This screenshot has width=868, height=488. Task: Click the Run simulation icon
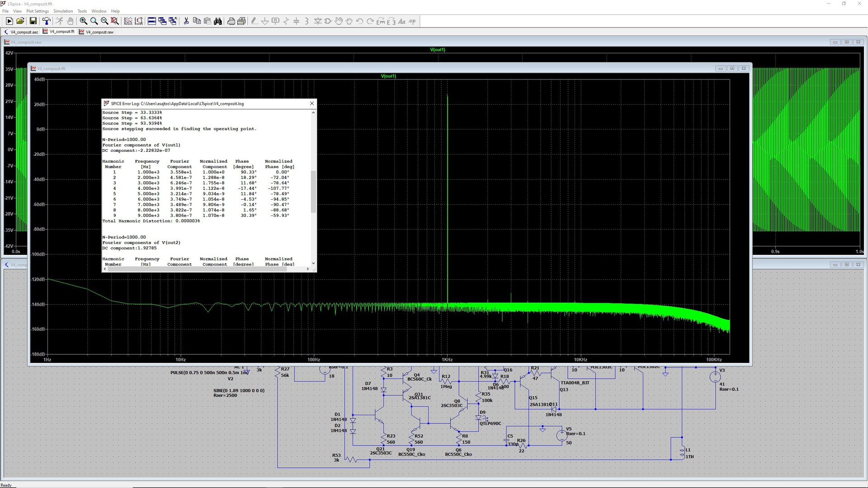[x=9, y=21]
